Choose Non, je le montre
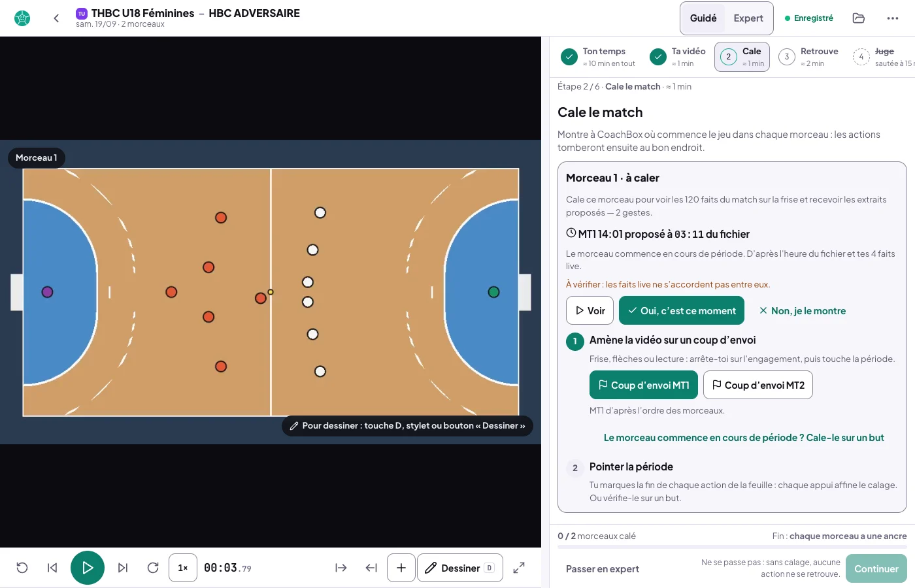The width and height of the screenshot is (915, 588). coord(803,311)
